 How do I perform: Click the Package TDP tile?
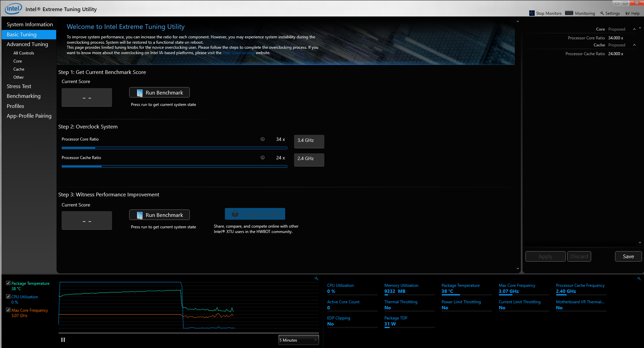coord(409,321)
